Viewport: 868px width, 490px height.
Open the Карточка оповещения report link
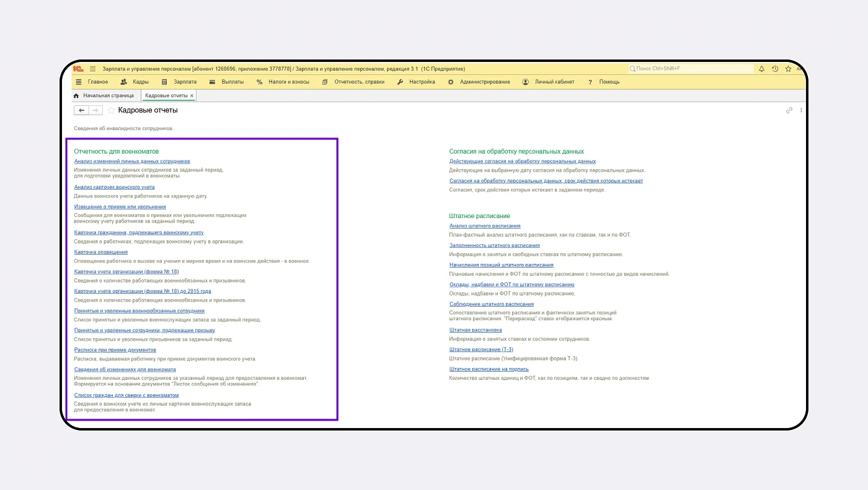[x=101, y=252]
